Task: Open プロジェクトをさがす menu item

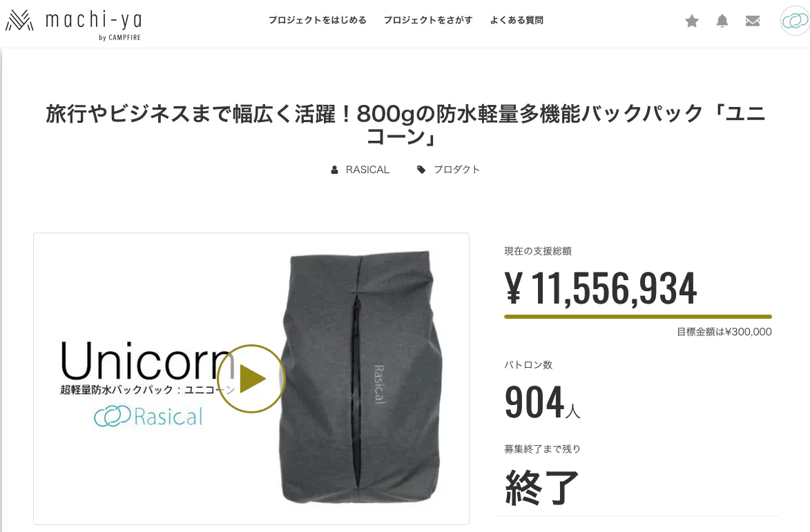Action: point(427,20)
